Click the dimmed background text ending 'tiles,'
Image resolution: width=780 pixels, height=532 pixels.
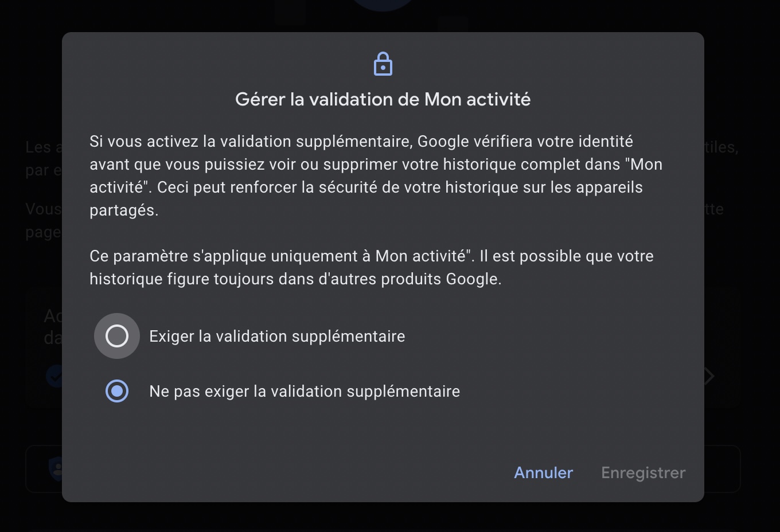pos(721,147)
